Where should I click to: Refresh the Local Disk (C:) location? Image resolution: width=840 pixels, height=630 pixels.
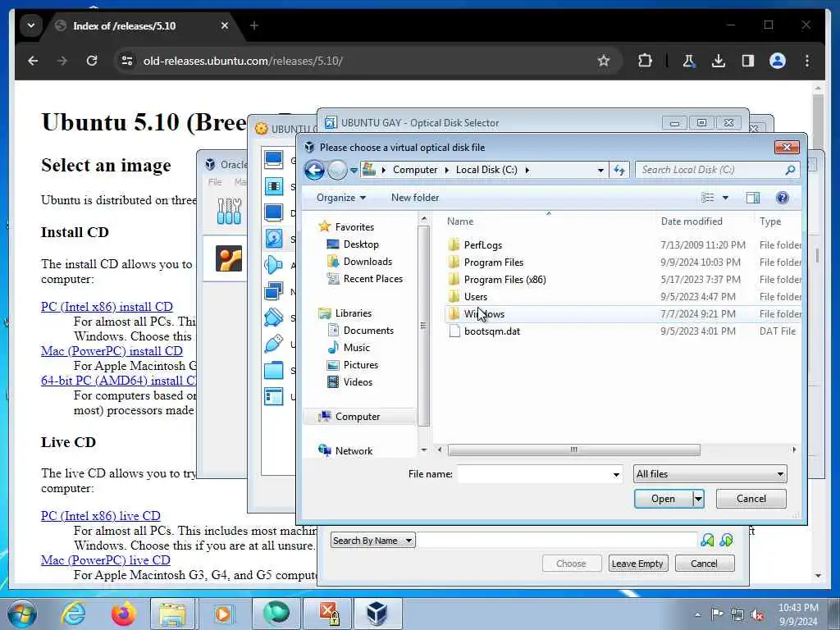(x=619, y=171)
